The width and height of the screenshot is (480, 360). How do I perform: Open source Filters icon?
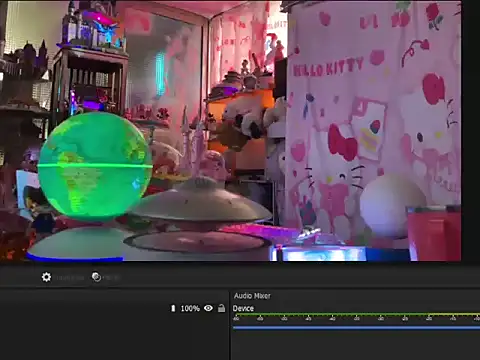pos(96,277)
